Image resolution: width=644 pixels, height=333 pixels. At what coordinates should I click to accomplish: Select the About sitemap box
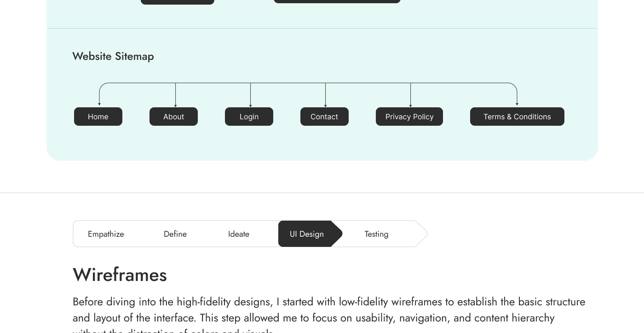(x=173, y=117)
